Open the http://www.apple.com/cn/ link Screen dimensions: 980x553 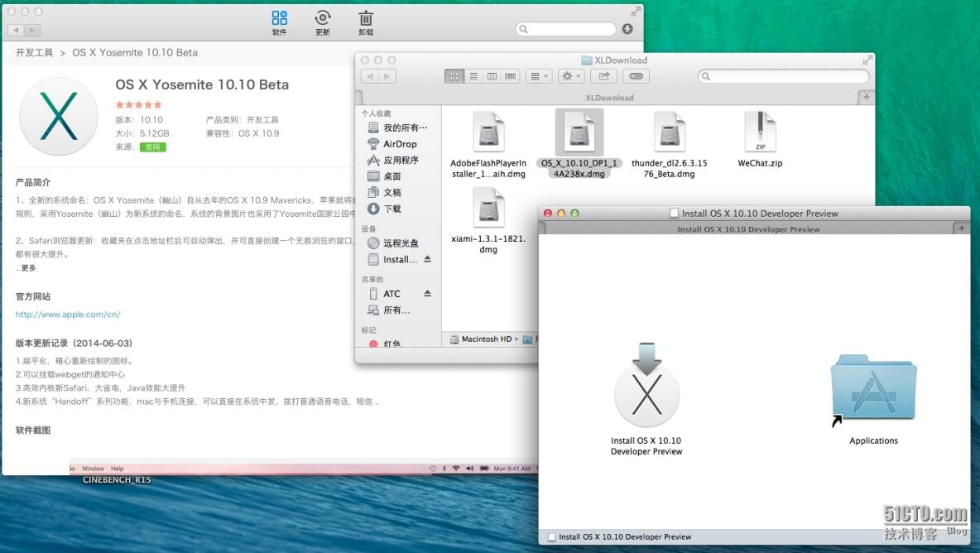tap(68, 314)
